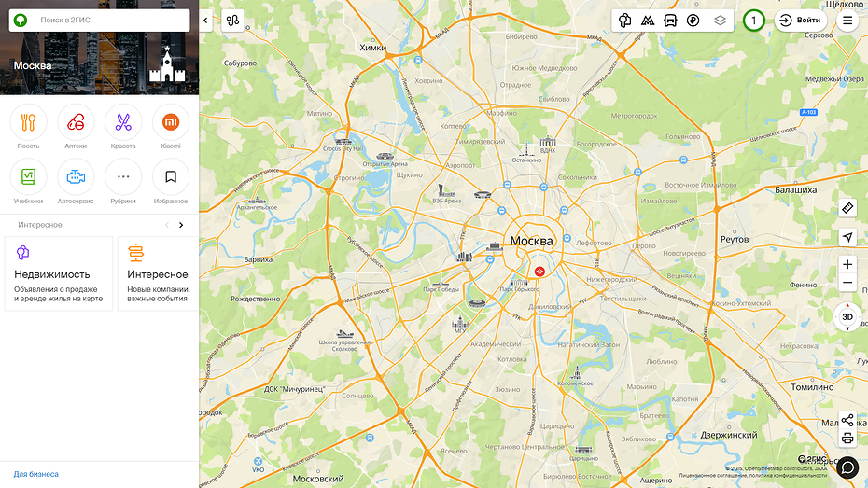The image size is (868, 488).
Task: Show next Интересное cards
Action: (x=181, y=225)
